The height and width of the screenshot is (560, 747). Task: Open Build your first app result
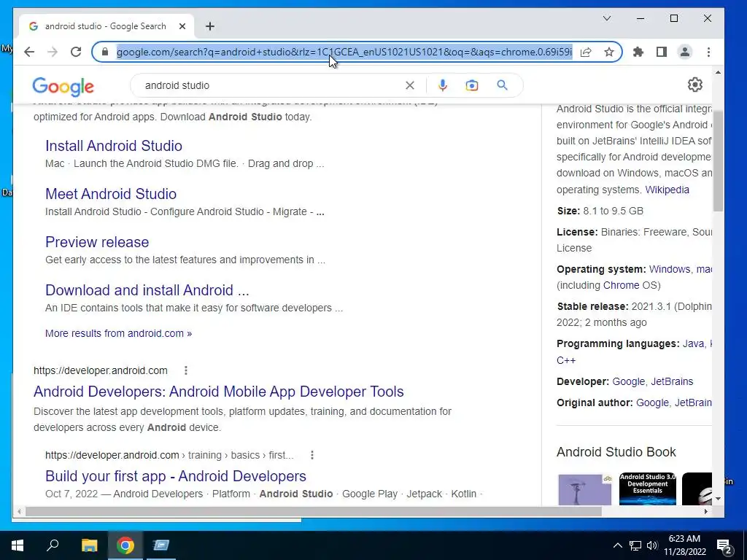pos(176,476)
